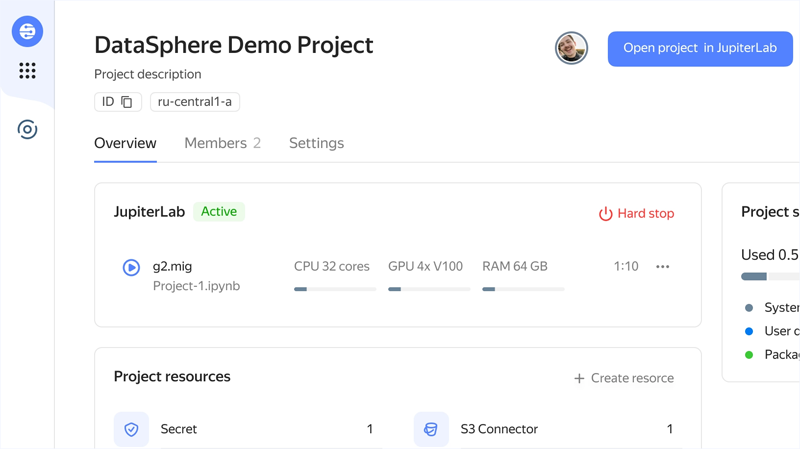Click Create resource with plus icon
This screenshot has height=449, width=800.
[623, 378]
